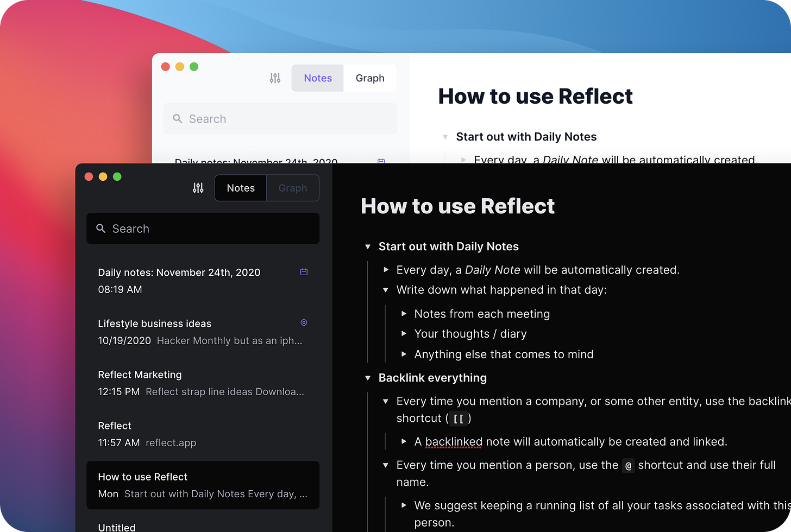Click calendar icon on Daily notes row
This screenshot has height=532, width=791.
pos(304,272)
